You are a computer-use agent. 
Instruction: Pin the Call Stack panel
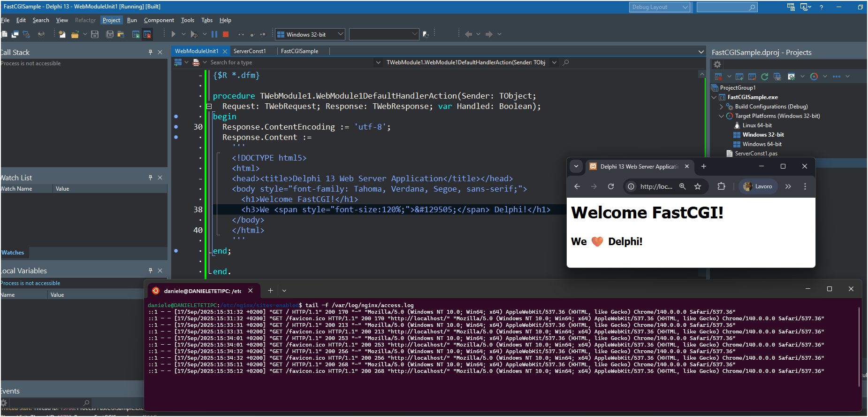click(151, 52)
